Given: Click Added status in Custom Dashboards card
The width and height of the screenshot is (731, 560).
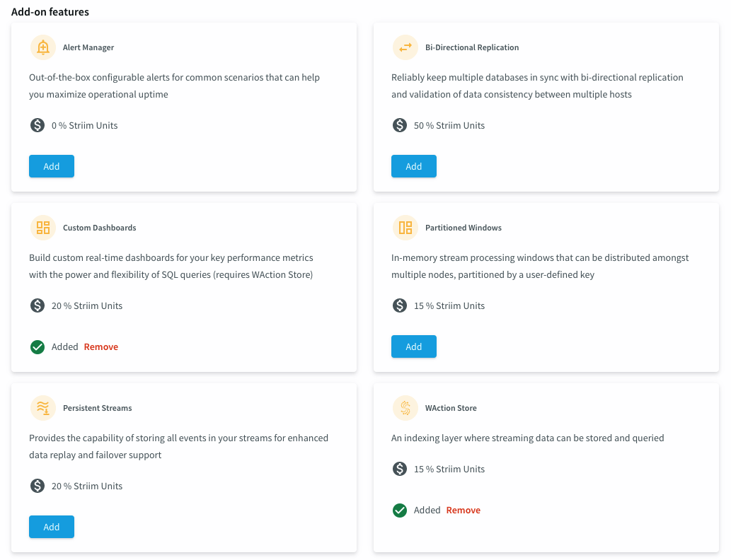Looking at the screenshot, I should pyautogui.click(x=65, y=346).
